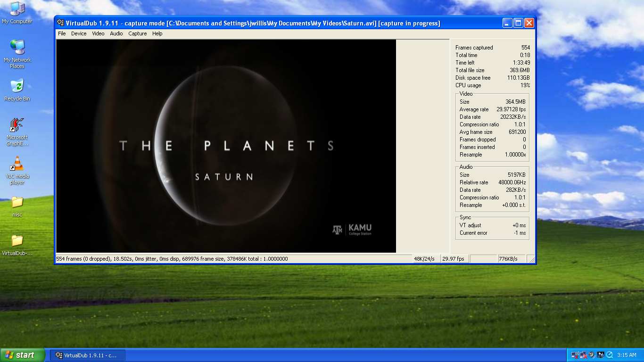
Task: Click the VirtualDub 1.9.11 taskbar button
Action: [x=88, y=355]
